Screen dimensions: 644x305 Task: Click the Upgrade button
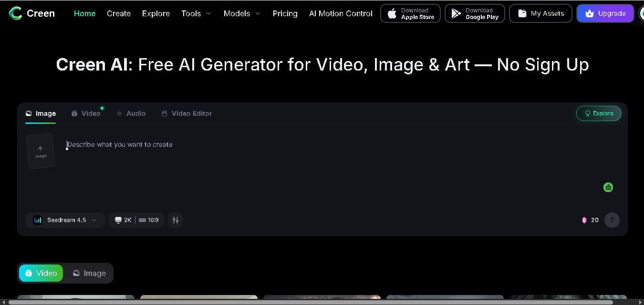coord(605,13)
